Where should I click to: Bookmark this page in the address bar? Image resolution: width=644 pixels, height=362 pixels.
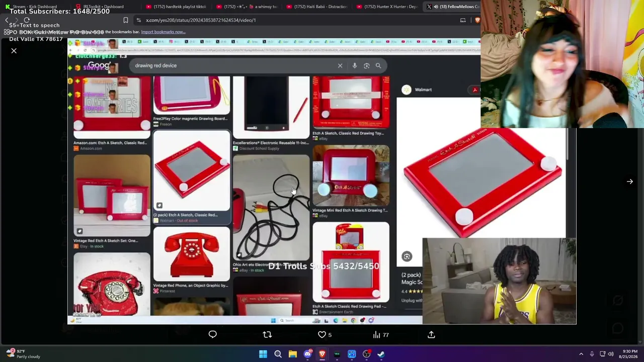click(x=126, y=20)
